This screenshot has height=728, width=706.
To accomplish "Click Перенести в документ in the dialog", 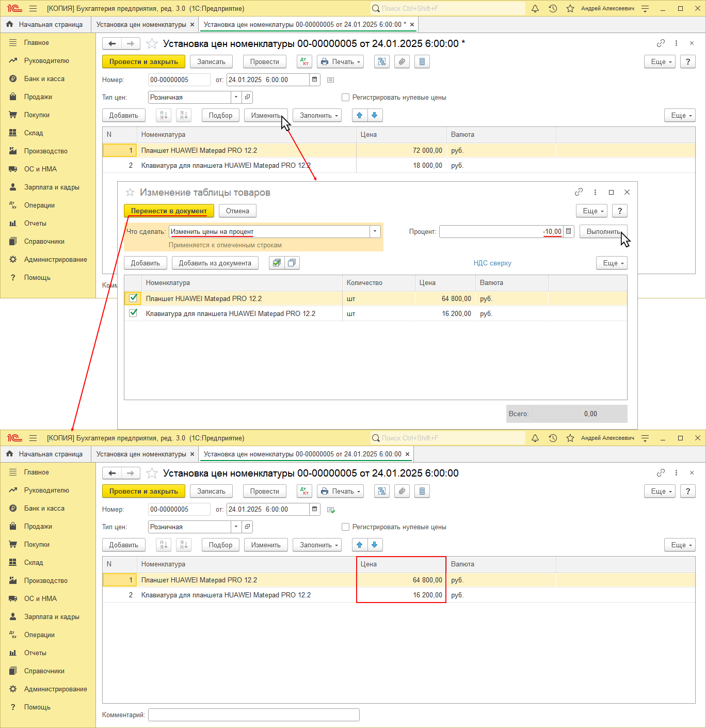I will pyautogui.click(x=169, y=211).
